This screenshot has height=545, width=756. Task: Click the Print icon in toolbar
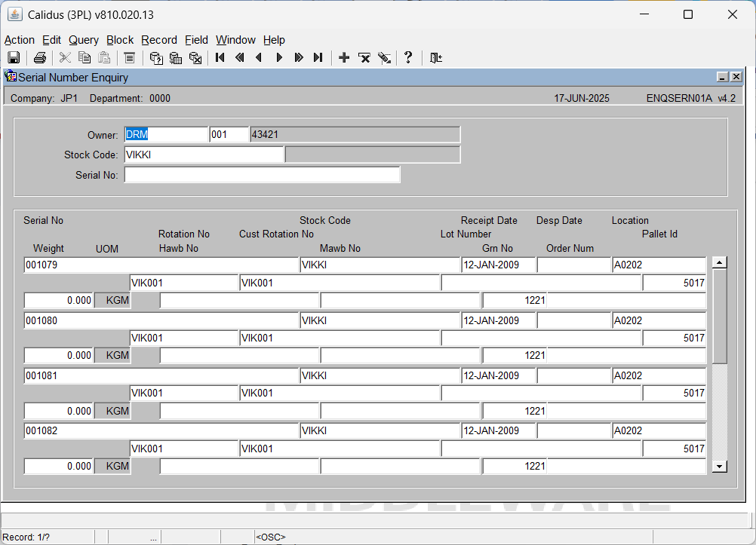39,58
